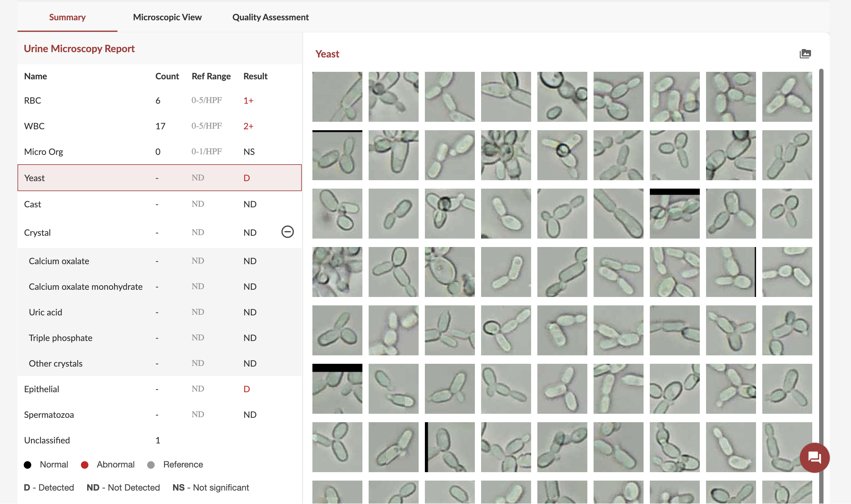The height and width of the screenshot is (504, 851).
Task: Select the Calcium oxalate monohydrate row
Action: click(159, 287)
